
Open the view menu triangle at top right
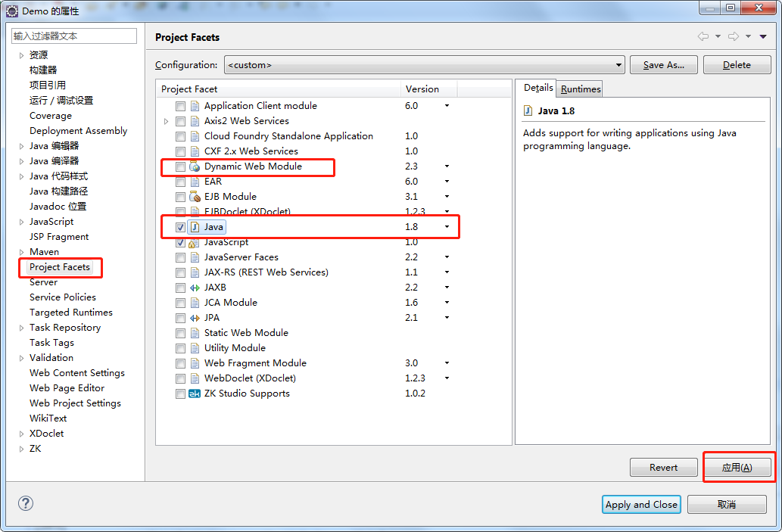pos(763,36)
